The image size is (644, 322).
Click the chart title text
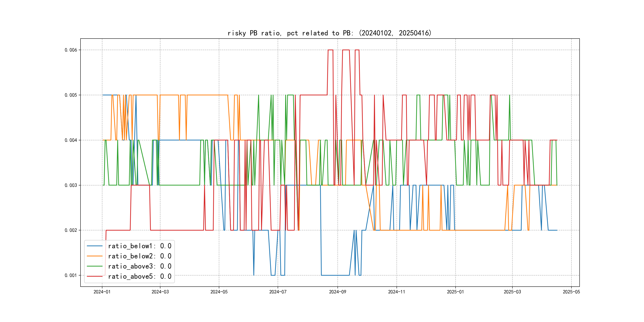330,33
